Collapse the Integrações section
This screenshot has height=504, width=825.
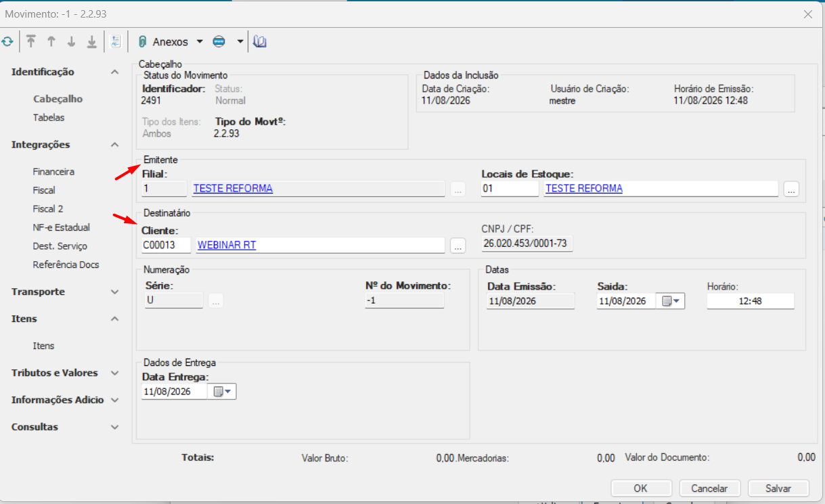[114, 145]
